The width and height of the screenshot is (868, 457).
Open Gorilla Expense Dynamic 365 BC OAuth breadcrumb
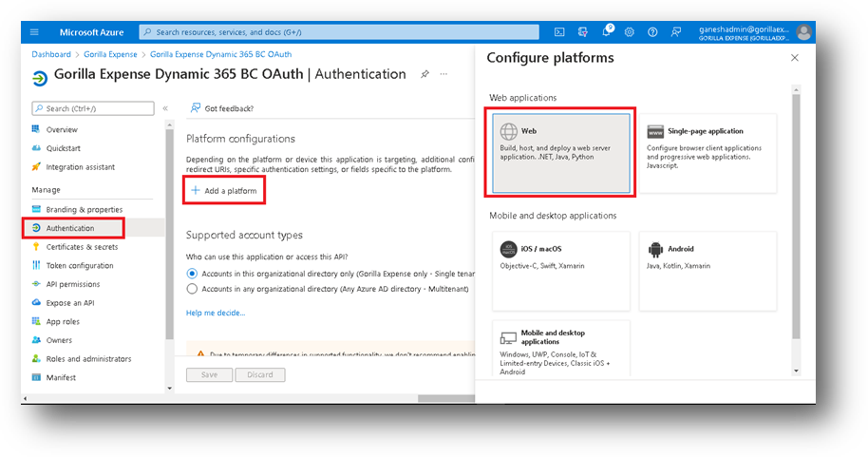pyautogui.click(x=221, y=54)
